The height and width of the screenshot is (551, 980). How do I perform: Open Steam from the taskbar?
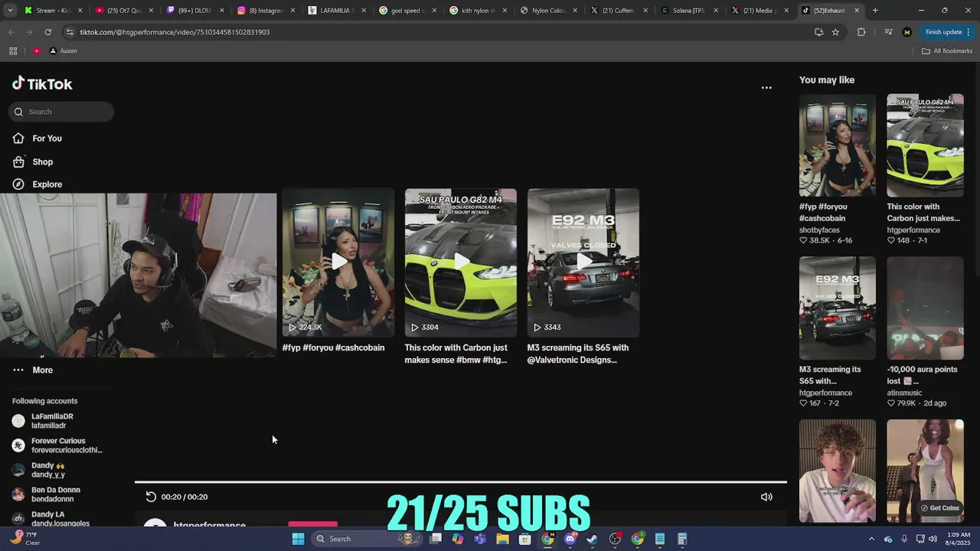pos(592,539)
